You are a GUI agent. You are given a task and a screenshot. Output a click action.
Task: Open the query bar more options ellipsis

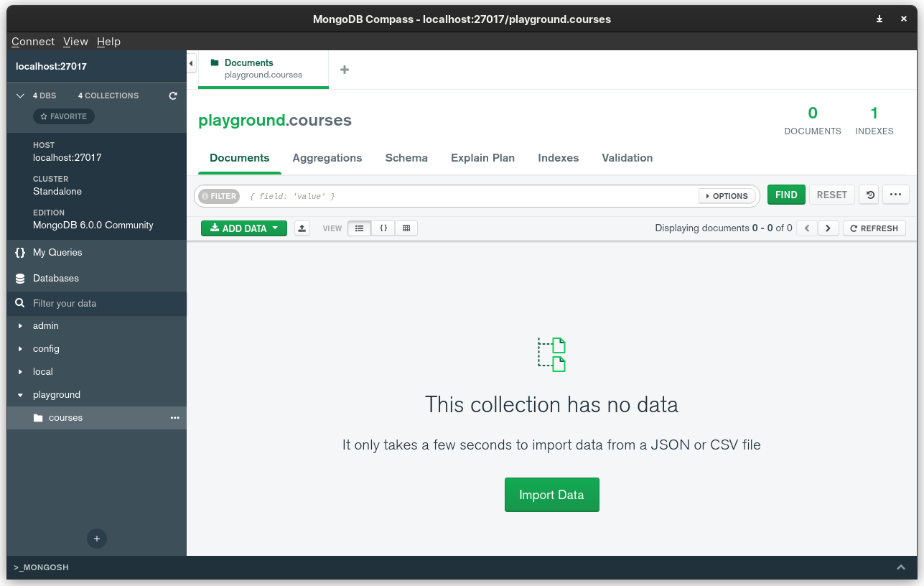point(895,195)
